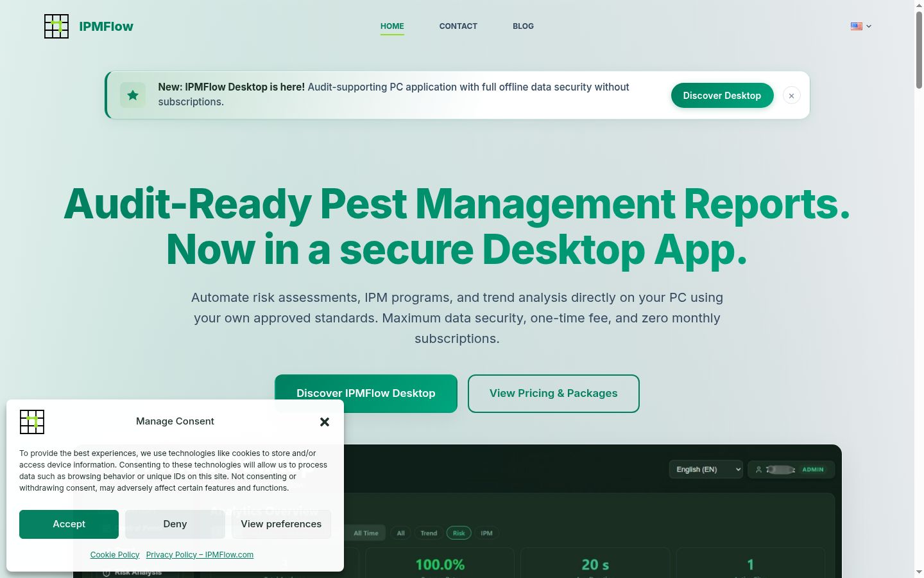Click the 100.0% statistic value
This screenshot has height=578, width=924.
(440, 565)
